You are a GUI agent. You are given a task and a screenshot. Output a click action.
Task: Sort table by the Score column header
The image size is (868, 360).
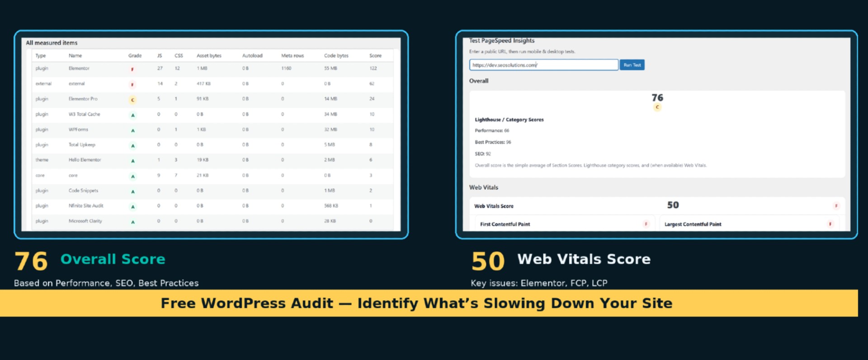point(375,56)
